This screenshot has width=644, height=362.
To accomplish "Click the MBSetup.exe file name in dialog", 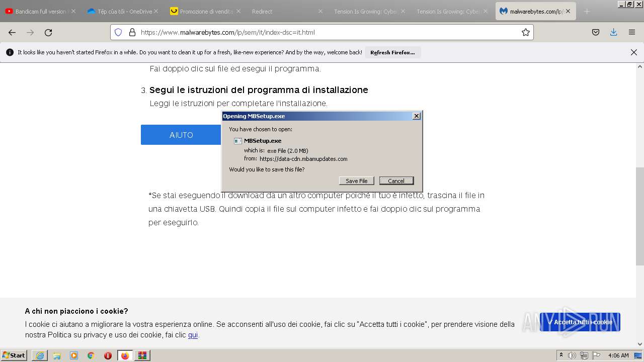I will 263,141.
